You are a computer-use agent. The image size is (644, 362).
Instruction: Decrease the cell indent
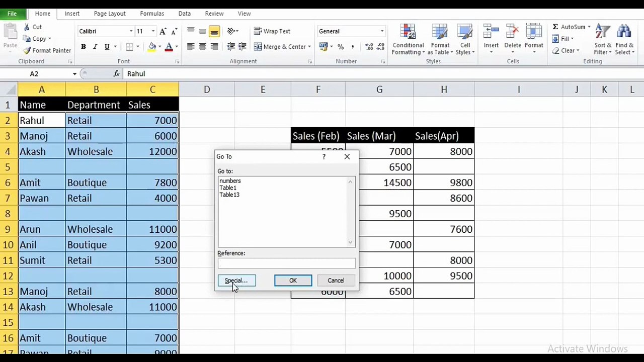tap(231, 47)
